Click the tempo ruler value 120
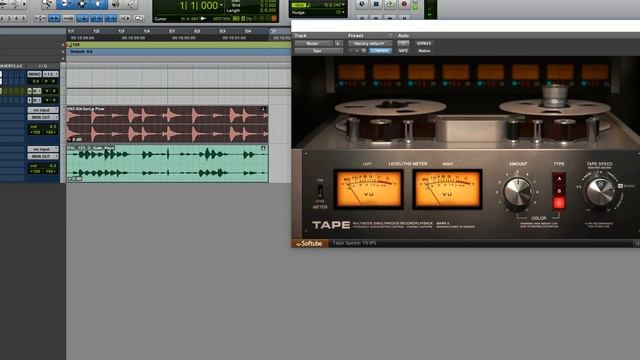The height and width of the screenshot is (360, 640). pos(76,44)
